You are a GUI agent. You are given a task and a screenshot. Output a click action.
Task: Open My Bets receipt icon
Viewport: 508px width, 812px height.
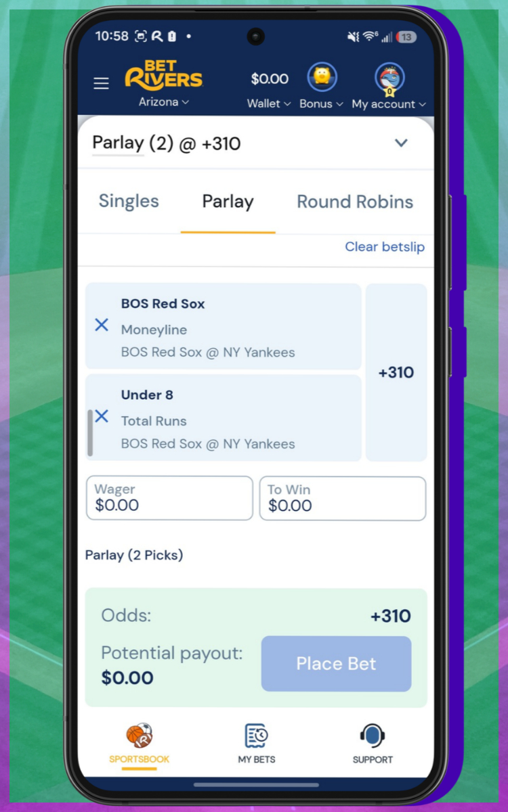tap(256, 736)
